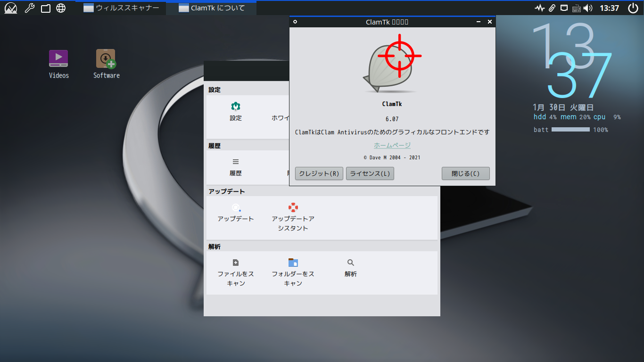Screen dimensions: 644x362
Task: Click the paperclip clipboard tray icon
Action: [552, 8]
